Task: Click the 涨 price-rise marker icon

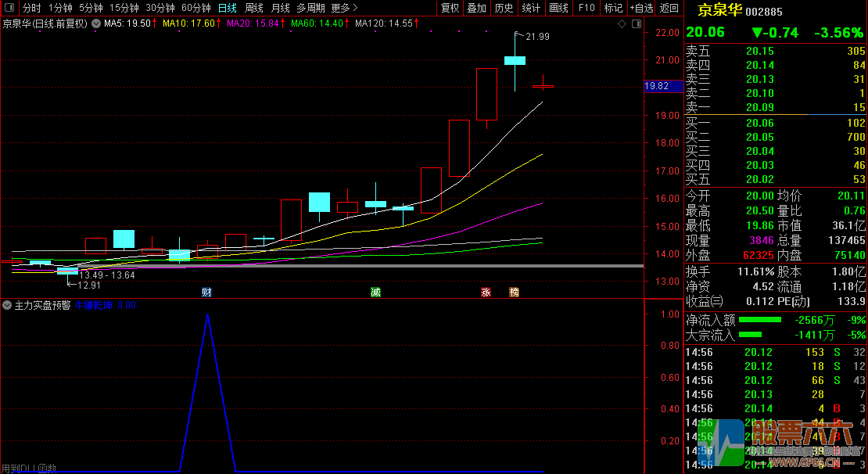Action: pos(486,293)
